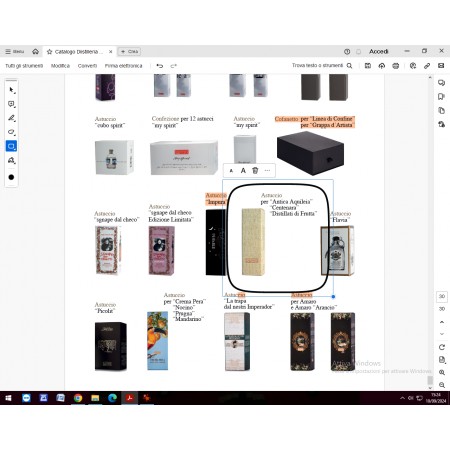Screen dimensions: 450x450
Task: Select the highlighter pen tool
Action: tap(12, 118)
